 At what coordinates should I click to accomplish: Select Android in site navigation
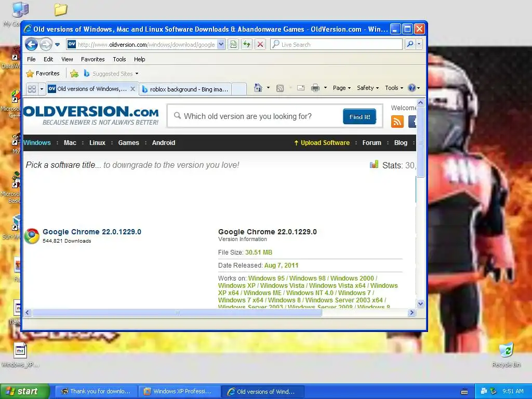164,143
